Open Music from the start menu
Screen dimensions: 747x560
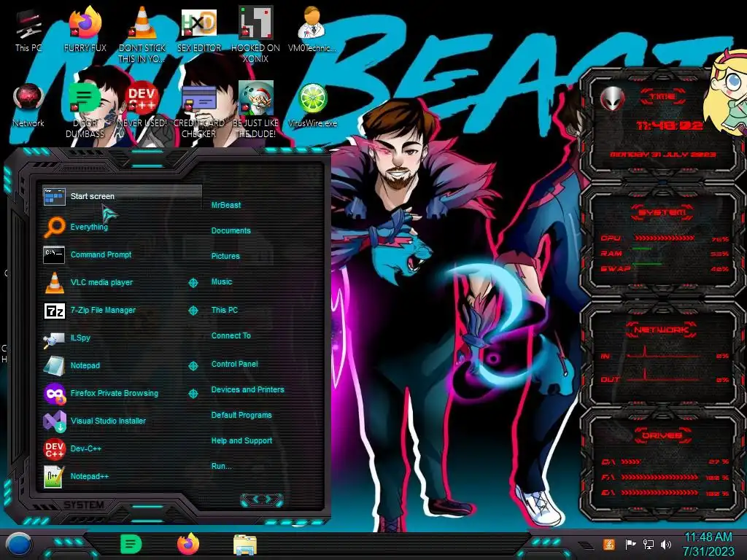(222, 281)
